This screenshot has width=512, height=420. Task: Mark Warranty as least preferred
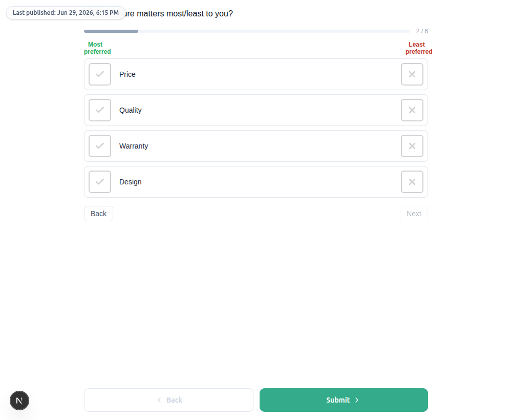click(412, 146)
